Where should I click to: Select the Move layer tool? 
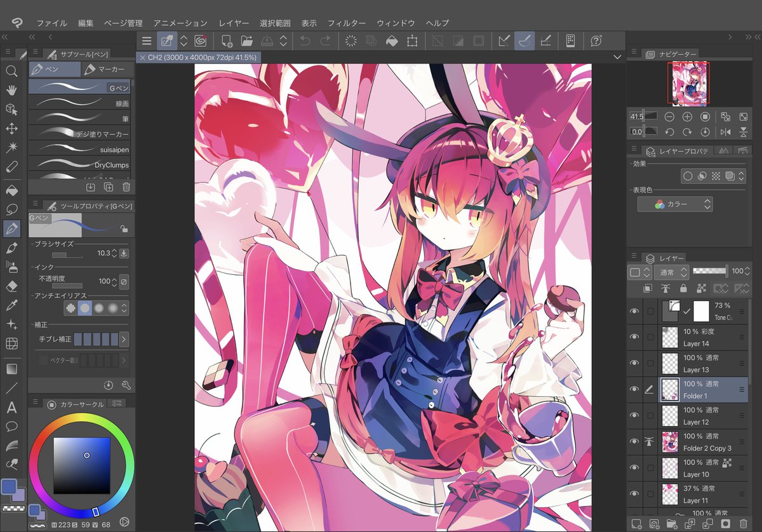[x=11, y=128]
